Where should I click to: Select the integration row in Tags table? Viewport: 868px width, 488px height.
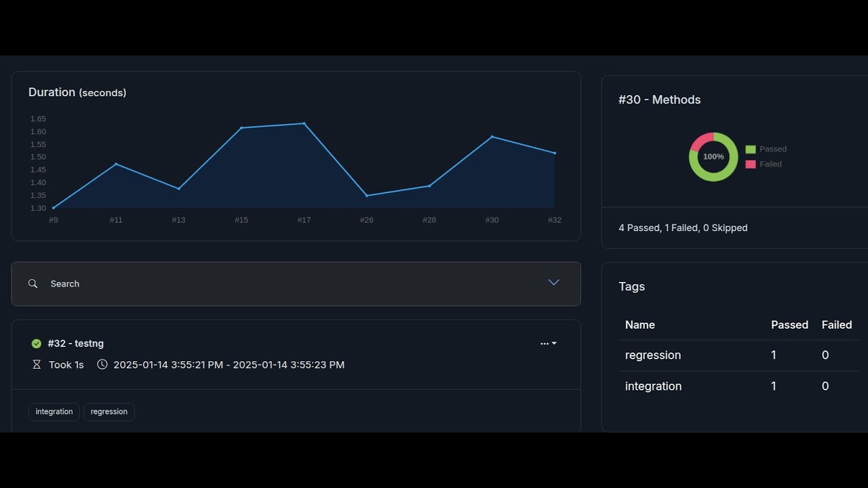pos(738,386)
